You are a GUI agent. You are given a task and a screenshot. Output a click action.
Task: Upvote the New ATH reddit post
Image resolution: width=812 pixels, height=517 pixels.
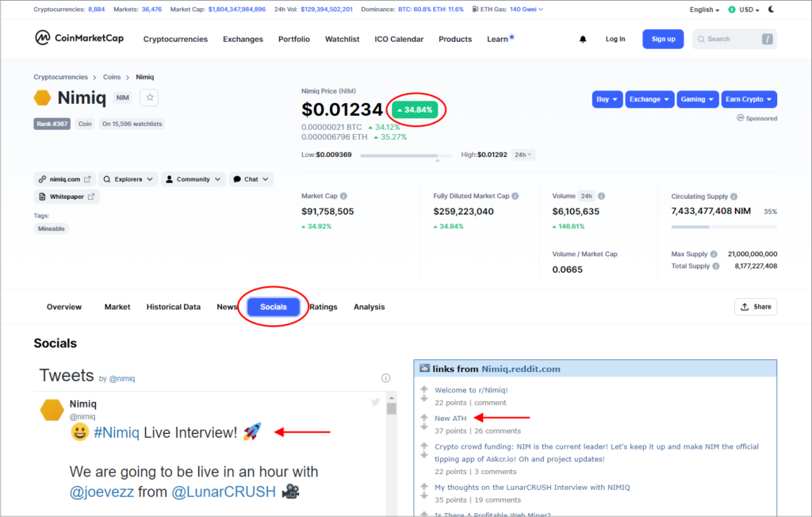[x=424, y=416]
